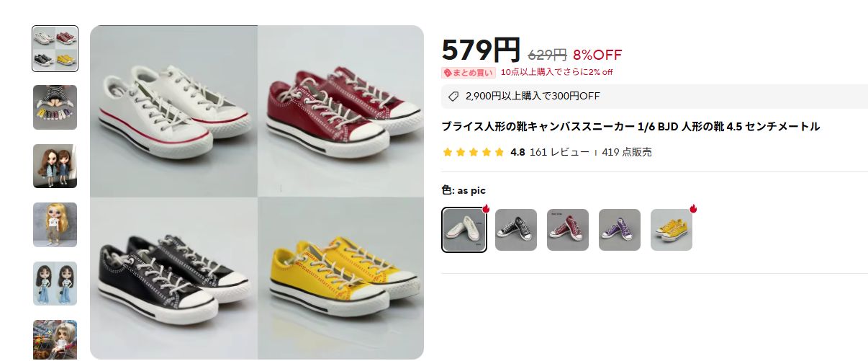This screenshot has width=868, height=361.
Task: Click the five-star rating icons
Action: (x=474, y=152)
